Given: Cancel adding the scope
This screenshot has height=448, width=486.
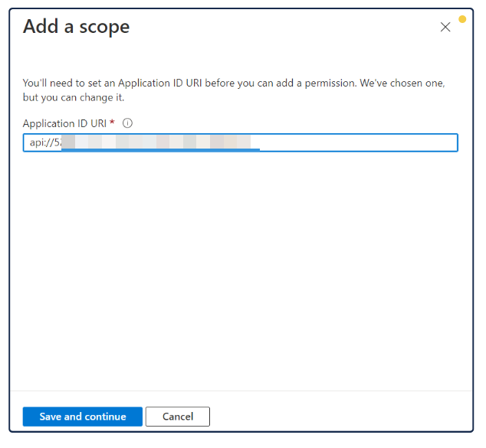Looking at the screenshot, I should click(177, 417).
